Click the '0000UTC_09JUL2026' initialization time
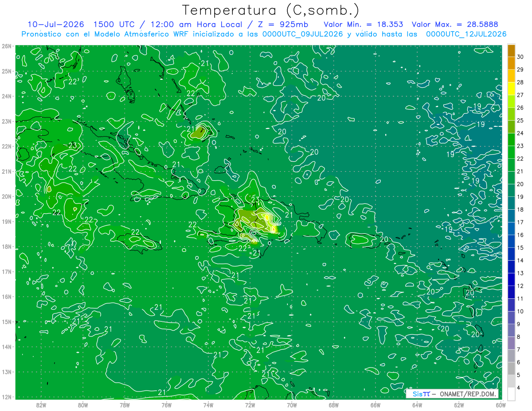Viewport: 532px width, 411px height. coord(302,34)
